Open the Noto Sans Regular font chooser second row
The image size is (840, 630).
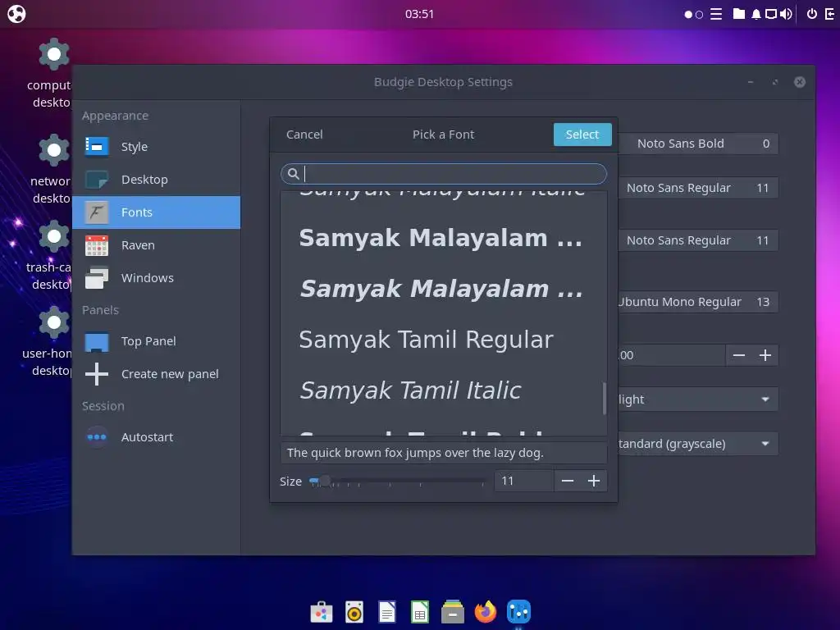698,188
